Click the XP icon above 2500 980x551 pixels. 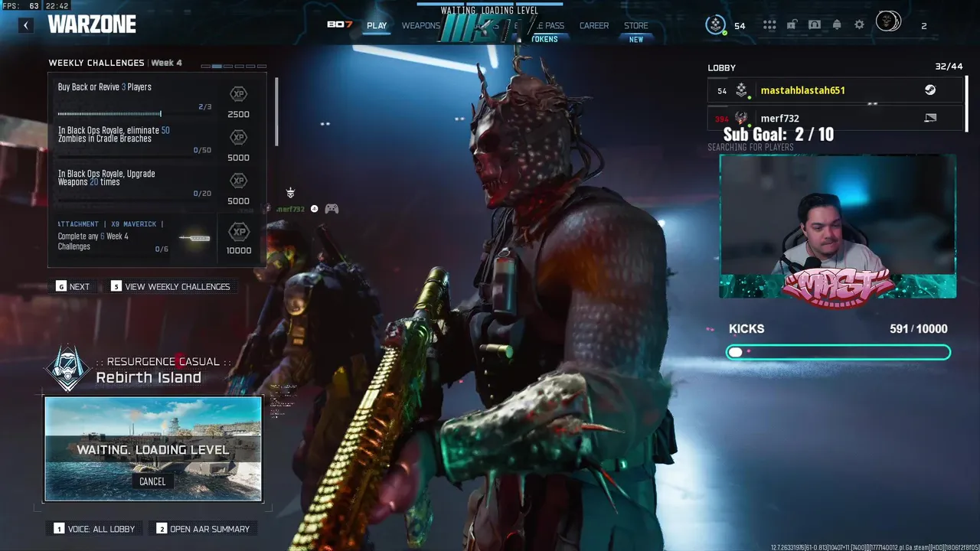tap(239, 94)
